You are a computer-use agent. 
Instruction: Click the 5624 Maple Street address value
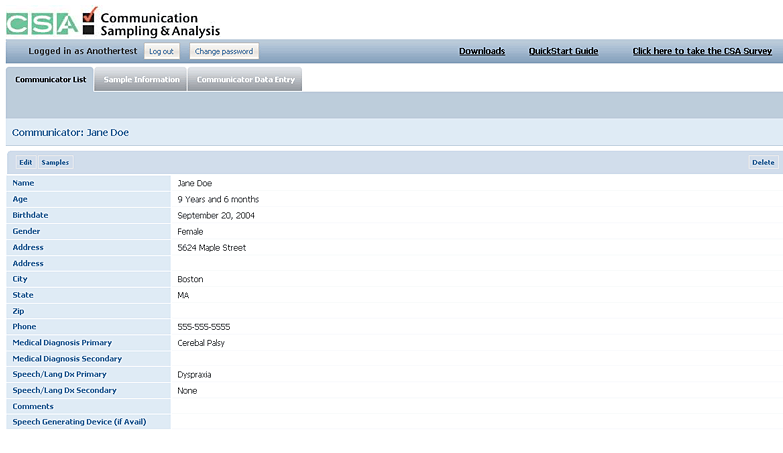(211, 247)
